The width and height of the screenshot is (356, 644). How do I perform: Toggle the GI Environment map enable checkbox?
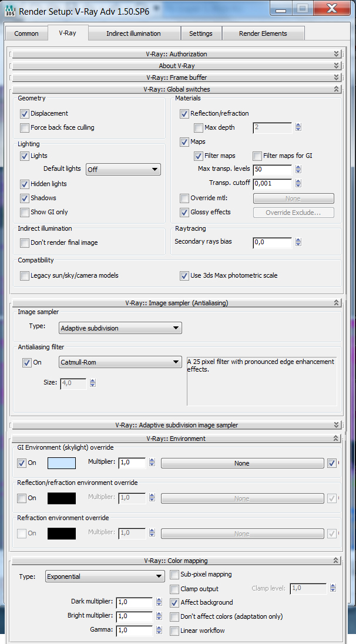(332, 463)
